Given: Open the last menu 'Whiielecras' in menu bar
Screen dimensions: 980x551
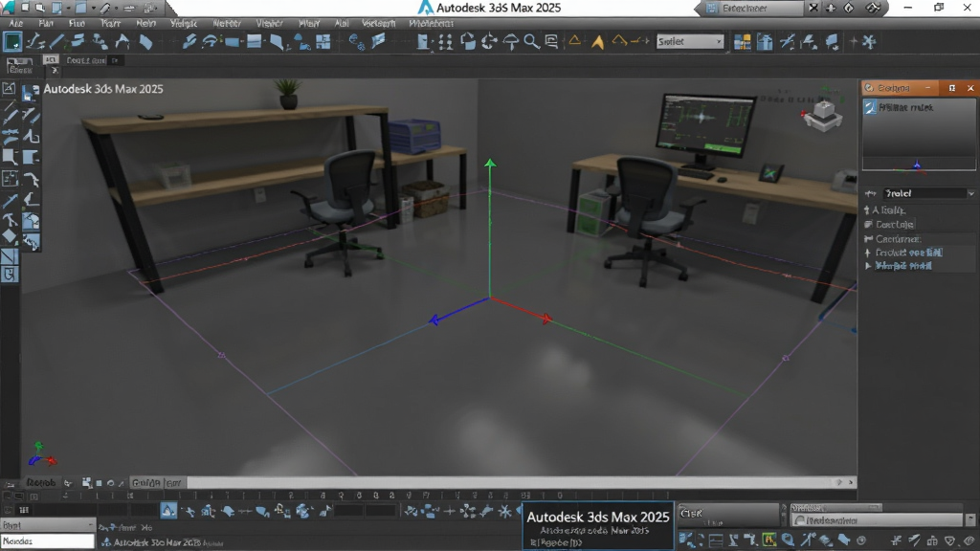Looking at the screenshot, I should coord(431,23).
